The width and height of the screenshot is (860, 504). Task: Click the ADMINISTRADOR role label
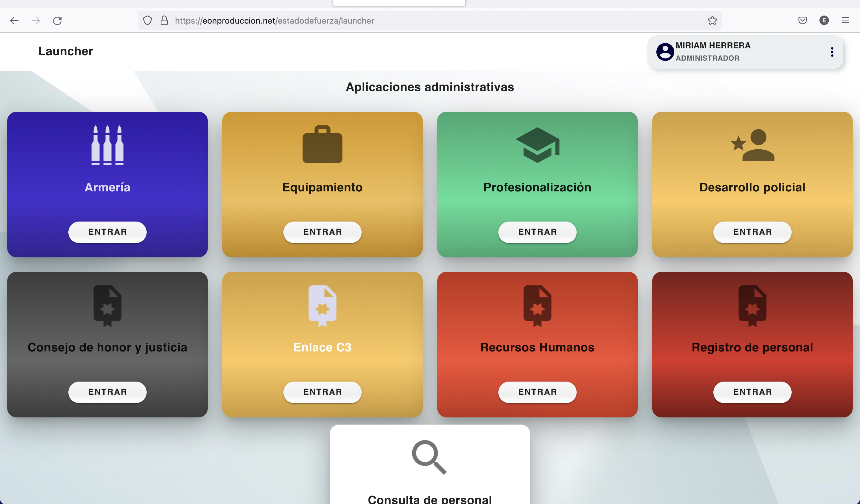click(x=707, y=58)
